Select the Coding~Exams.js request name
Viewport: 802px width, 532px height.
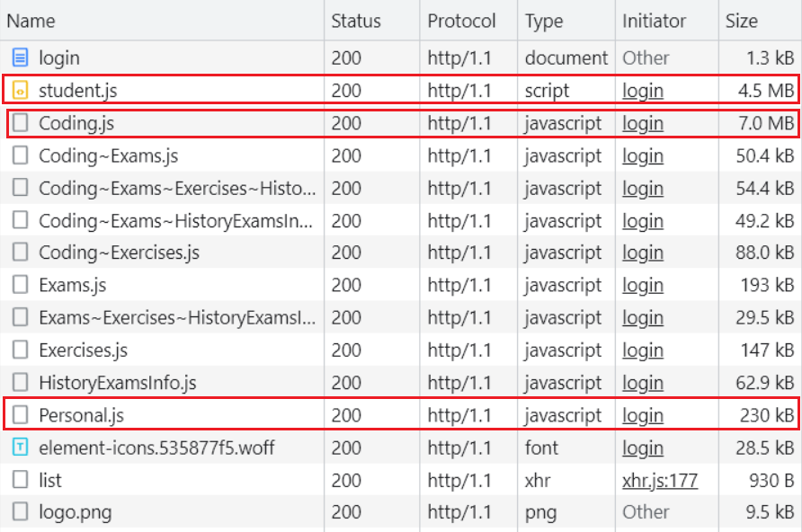(x=109, y=155)
